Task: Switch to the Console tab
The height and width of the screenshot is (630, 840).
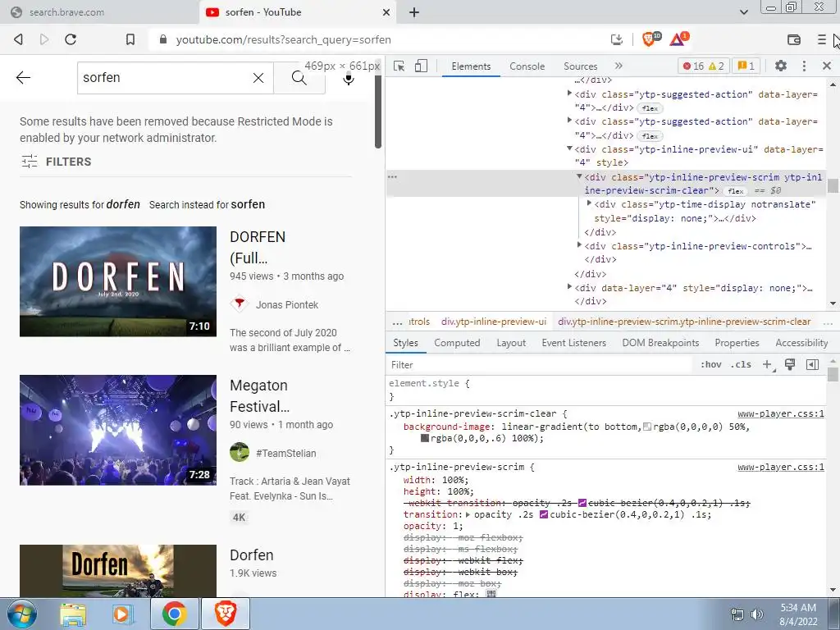Action: coord(527,66)
